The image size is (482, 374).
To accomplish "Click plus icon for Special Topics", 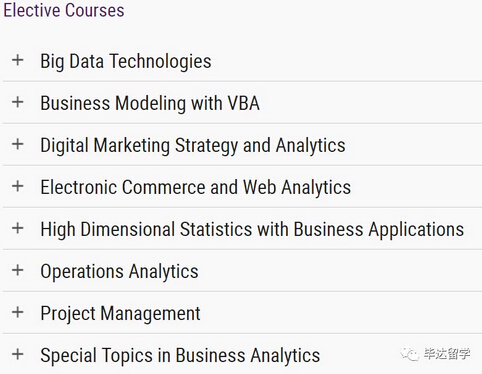I will 18,354.
